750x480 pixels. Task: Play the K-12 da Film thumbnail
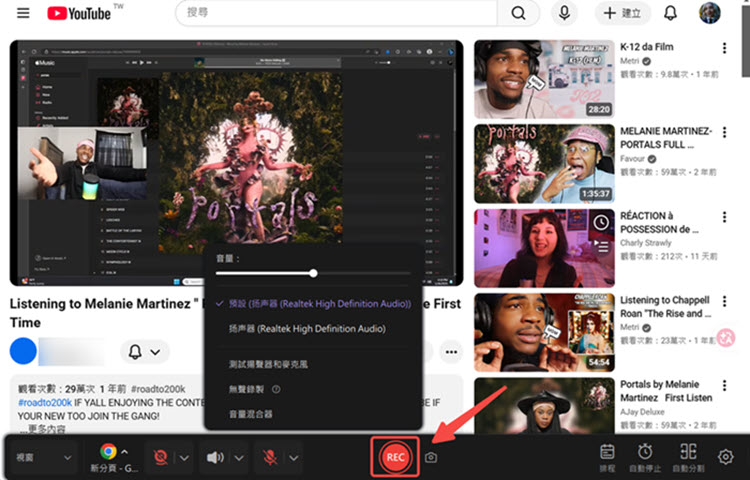(x=544, y=79)
